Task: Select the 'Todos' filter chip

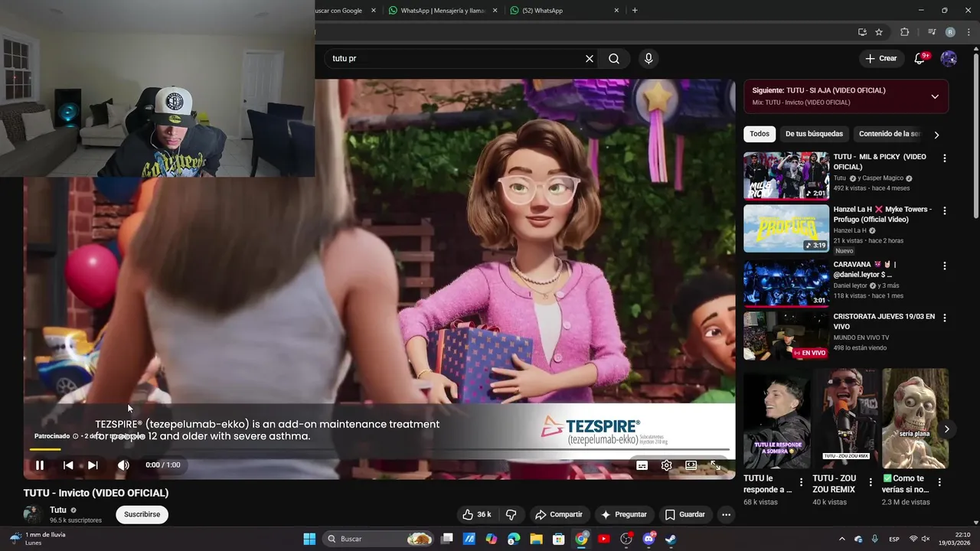Action: (759, 134)
